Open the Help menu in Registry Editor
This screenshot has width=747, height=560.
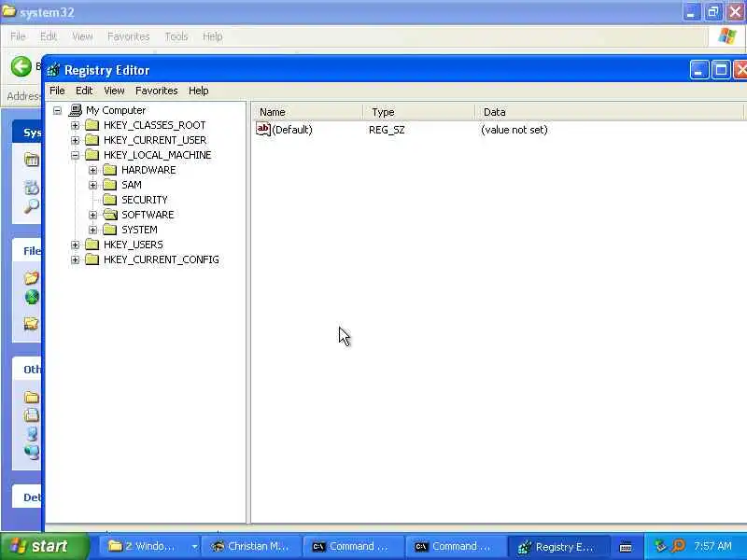click(198, 91)
